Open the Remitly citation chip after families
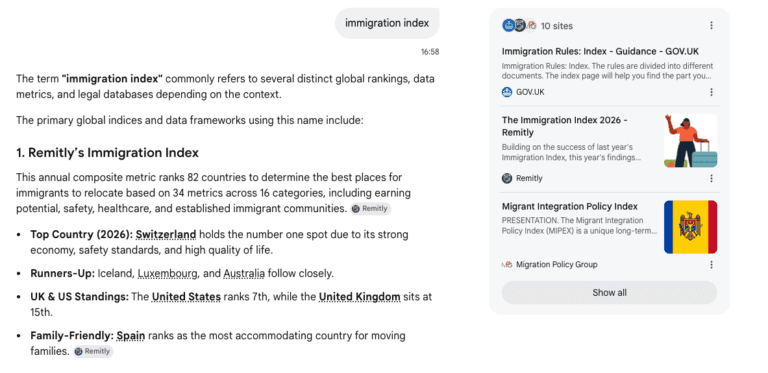Screen dimensions: 768x373 pos(93,351)
